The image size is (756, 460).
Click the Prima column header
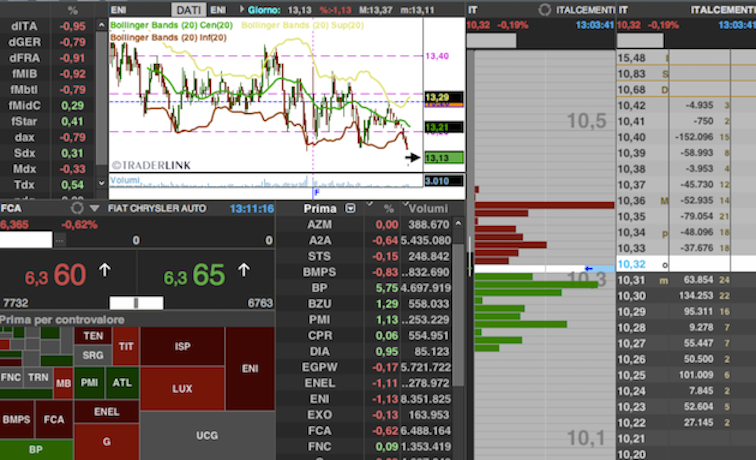point(320,208)
